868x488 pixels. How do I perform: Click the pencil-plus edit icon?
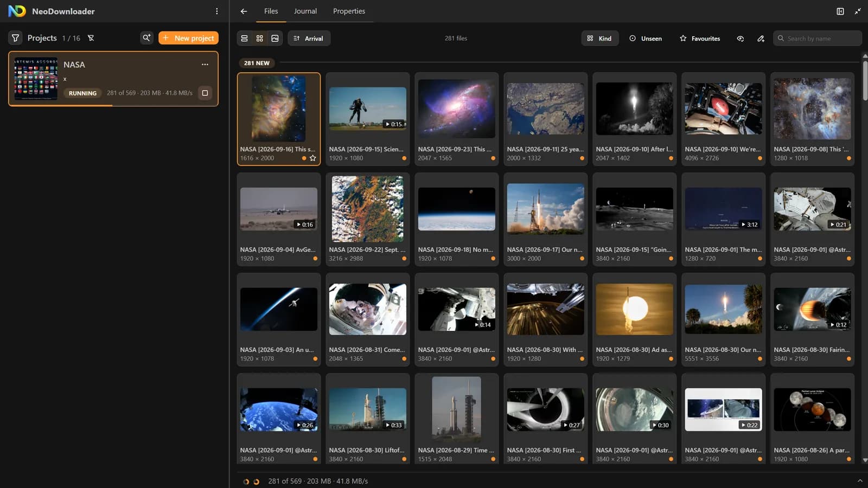coord(761,38)
